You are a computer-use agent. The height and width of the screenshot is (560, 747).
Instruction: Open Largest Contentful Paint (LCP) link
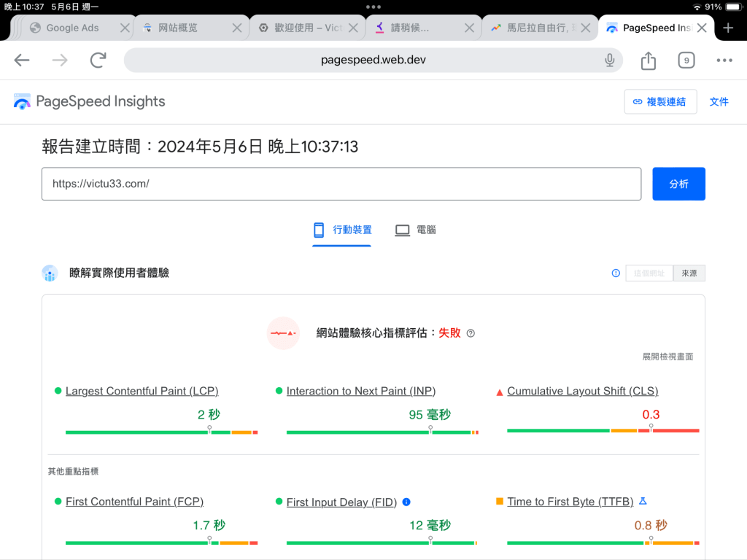tap(142, 391)
